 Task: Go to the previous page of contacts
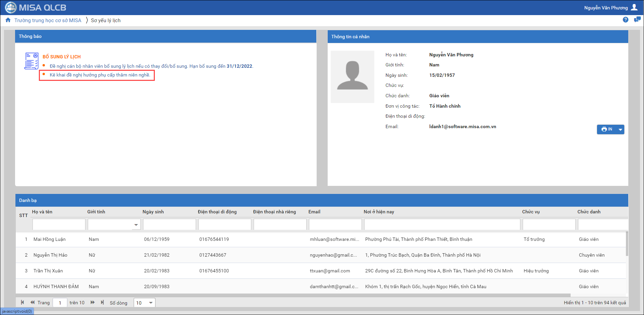(x=33, y=302)
